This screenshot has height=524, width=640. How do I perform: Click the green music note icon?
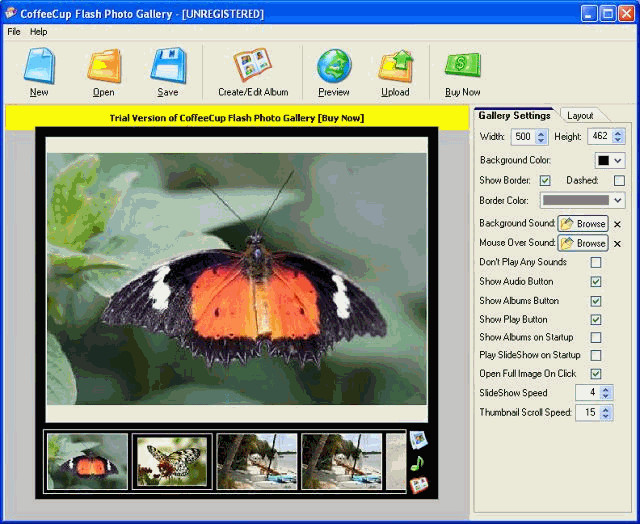coord(417,463)
